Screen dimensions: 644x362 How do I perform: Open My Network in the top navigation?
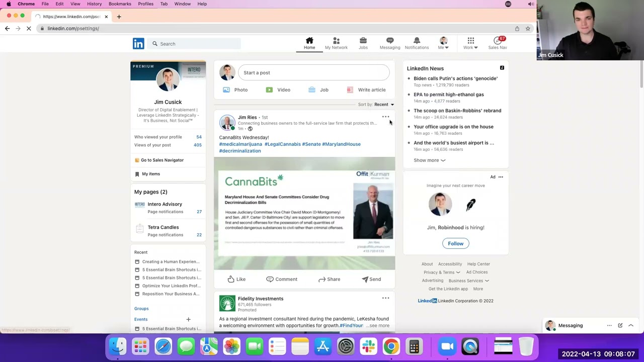[336, 43]
